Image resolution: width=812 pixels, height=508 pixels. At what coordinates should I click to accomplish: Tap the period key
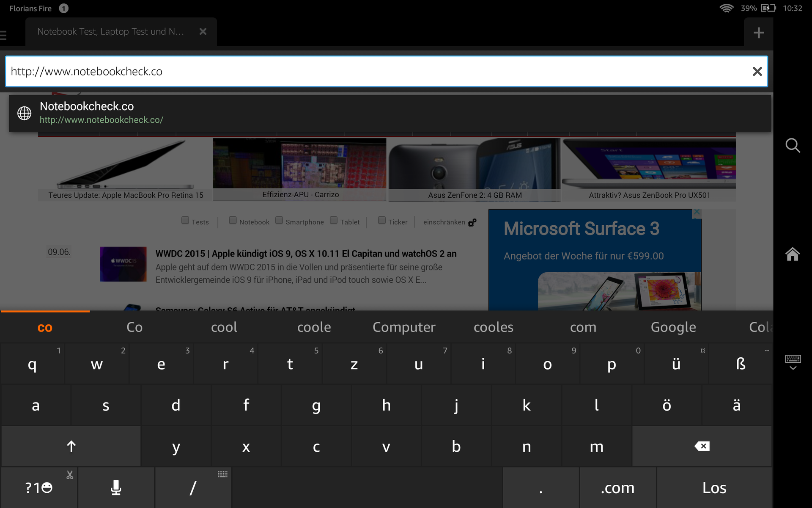[x=540, y=488]
